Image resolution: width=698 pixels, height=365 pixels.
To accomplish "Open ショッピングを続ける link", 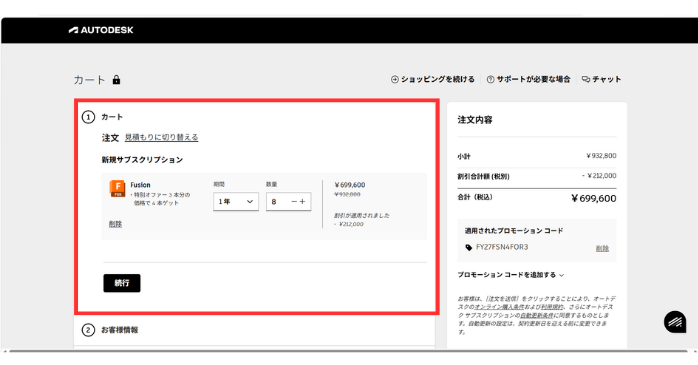I will click(x=433, y=79).
